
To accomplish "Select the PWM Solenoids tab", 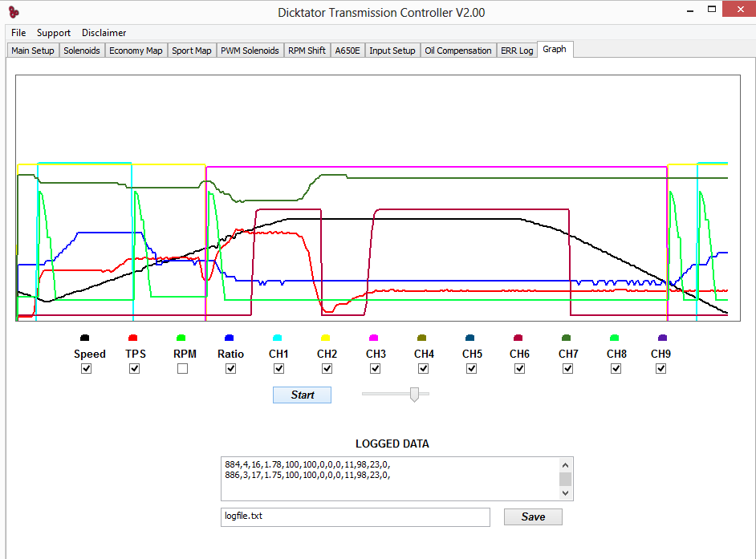I will coord(250,51).
